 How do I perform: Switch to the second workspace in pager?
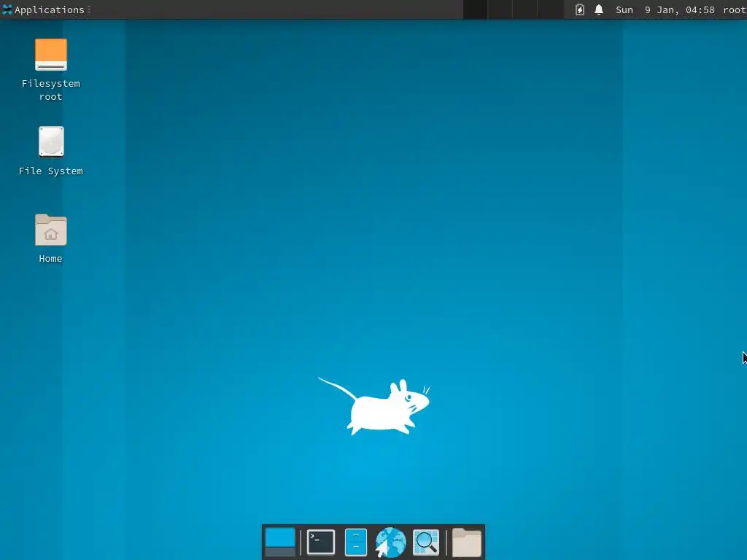(500, 9)
